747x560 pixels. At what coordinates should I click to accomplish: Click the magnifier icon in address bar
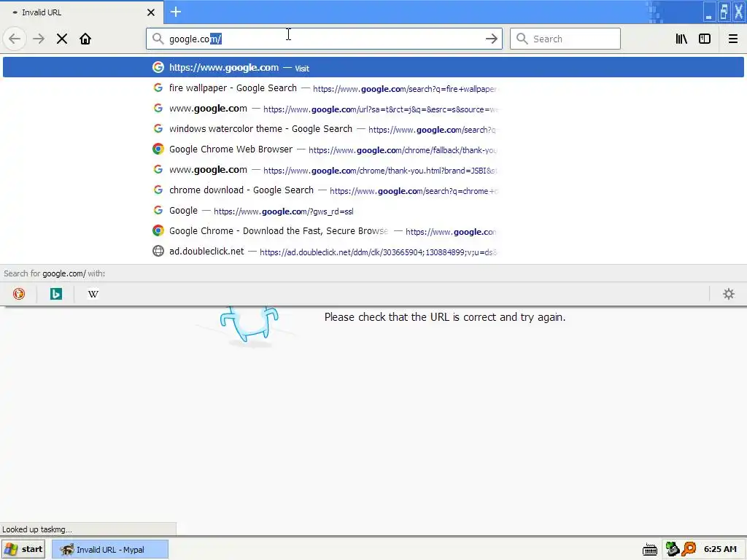[158, 39]
